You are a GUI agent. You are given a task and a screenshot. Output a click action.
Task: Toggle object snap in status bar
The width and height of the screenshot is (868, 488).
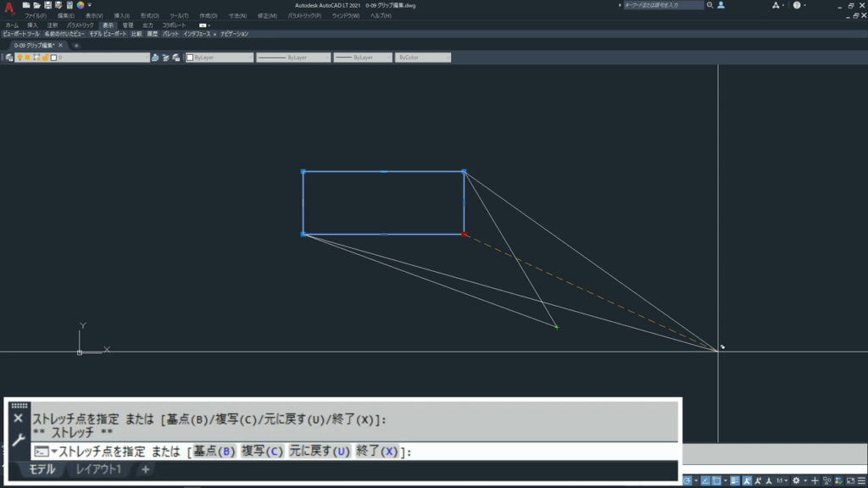click(716, 481)
